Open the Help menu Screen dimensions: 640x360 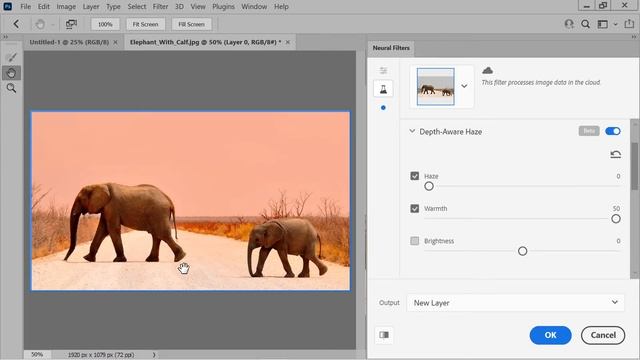pos(281,7)
